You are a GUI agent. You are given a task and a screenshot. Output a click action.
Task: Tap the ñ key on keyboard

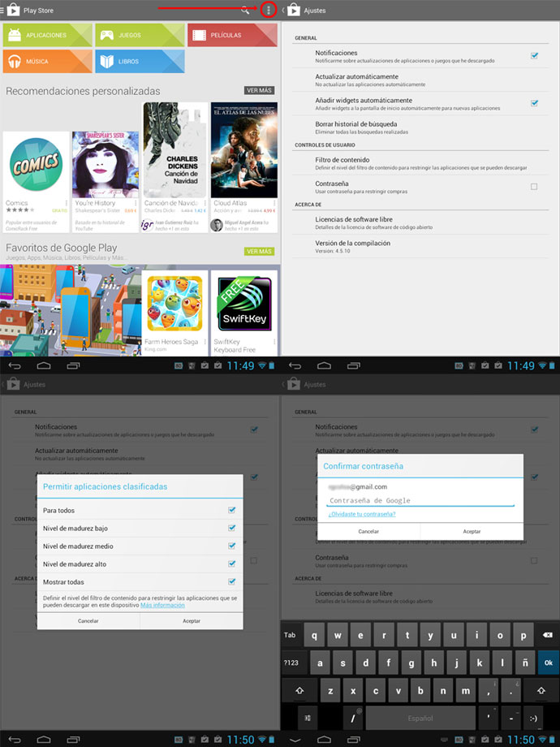[x=525, y=663]
